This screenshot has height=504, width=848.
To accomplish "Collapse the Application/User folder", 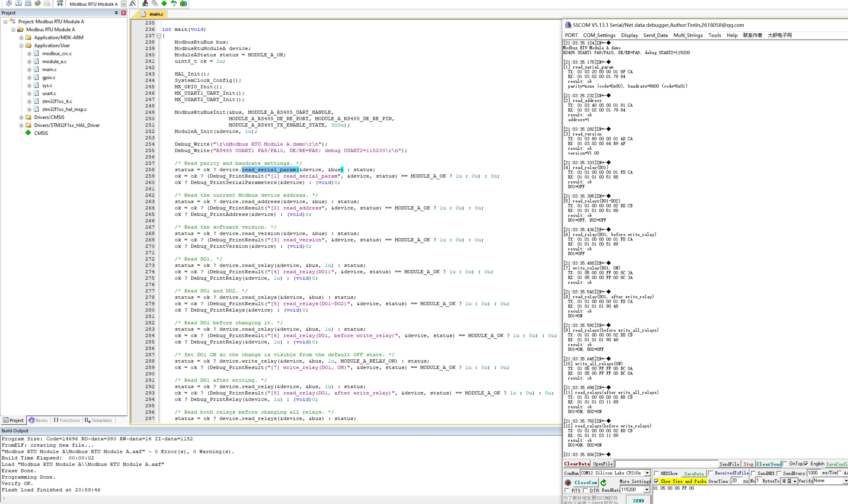I will [21, 45].
